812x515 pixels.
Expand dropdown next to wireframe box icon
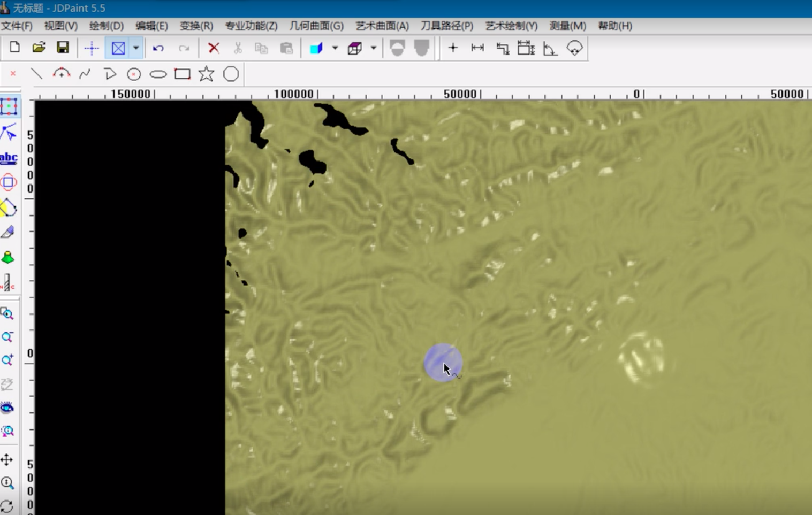click(374, 48)
